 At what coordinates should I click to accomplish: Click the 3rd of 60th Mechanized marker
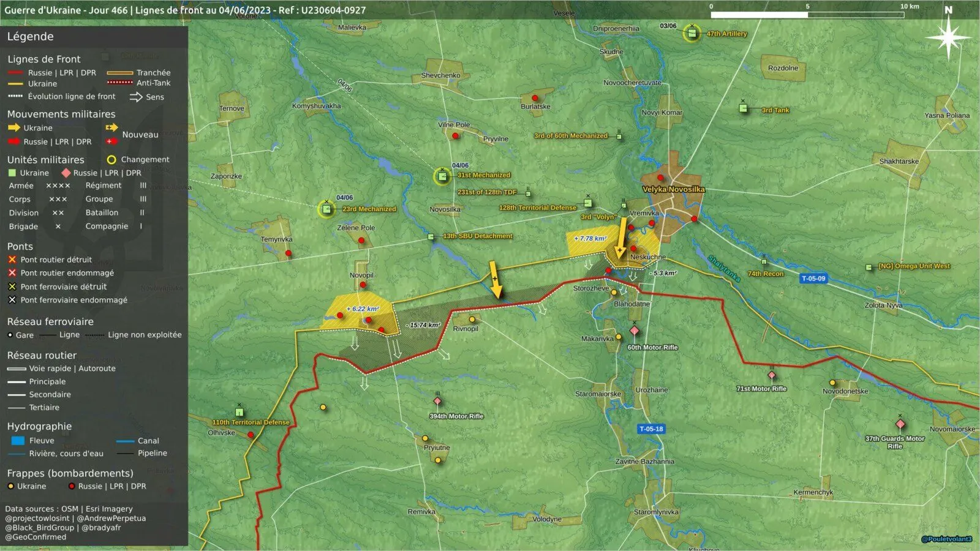[x=619, y=137]
